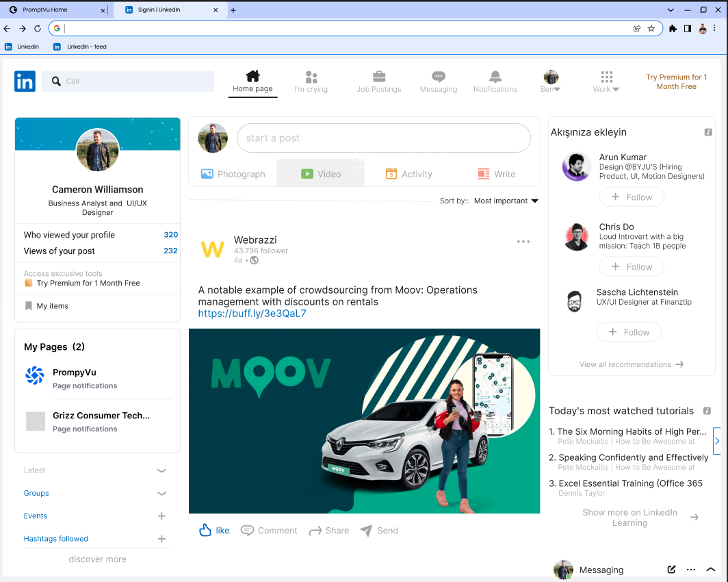The width and height of the screenshot is (728, 582).
Task: Add a Photograph to post
Action: click(233, 174)
